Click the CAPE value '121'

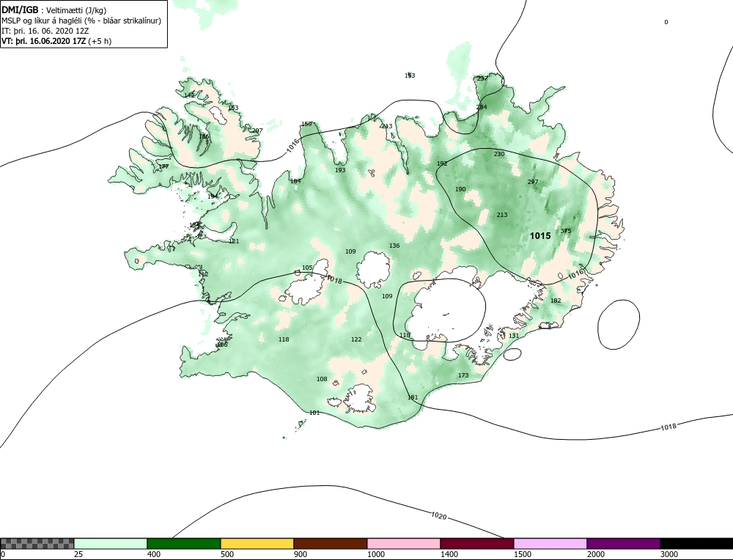(x=234, y=241)
